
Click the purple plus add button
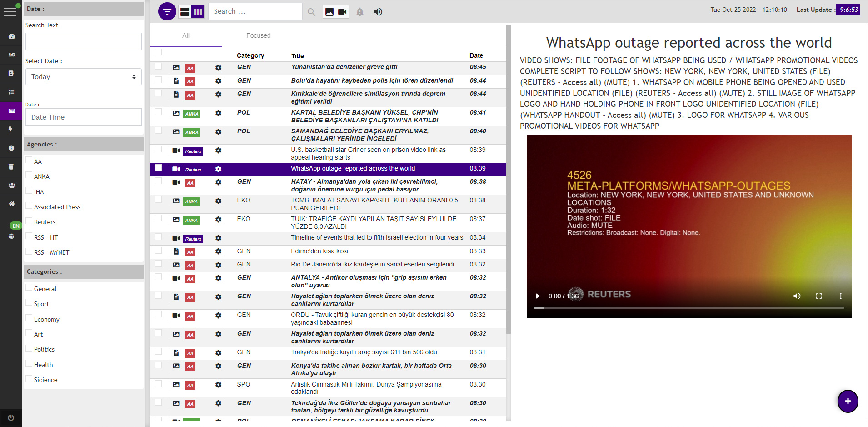click(x=848, y=401)
